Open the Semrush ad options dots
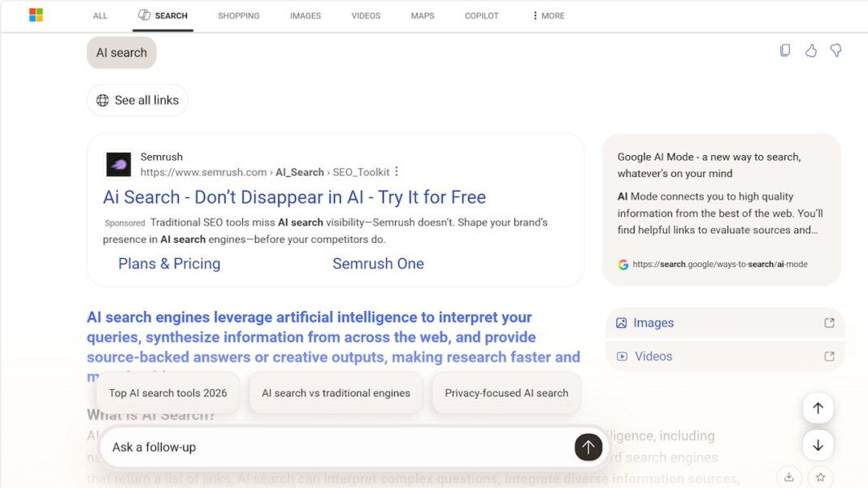Screen dimensions: 868x488 (x=397, y=172)
